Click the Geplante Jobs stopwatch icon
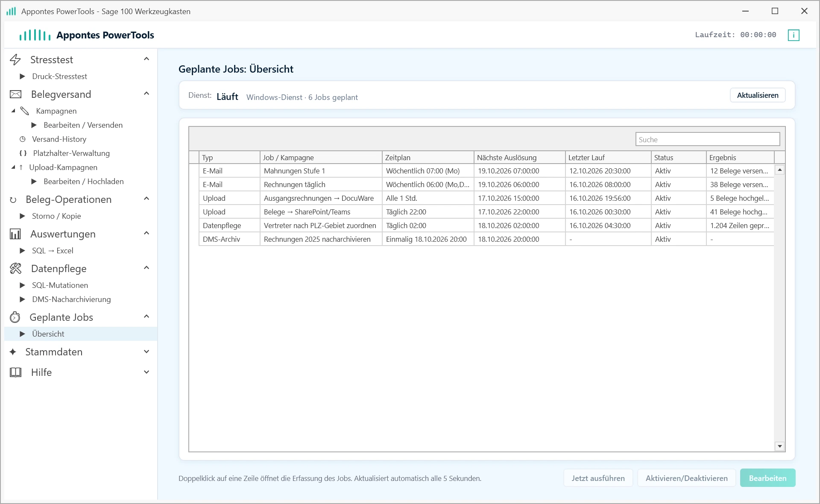This screenshot has width=820, height=504. pos(15,317)
